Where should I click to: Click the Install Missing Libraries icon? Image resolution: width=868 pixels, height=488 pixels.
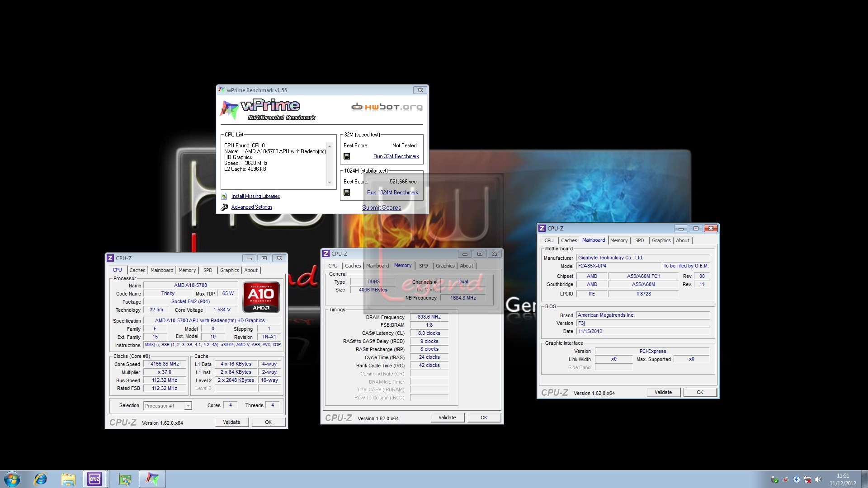pyautogui.click(x=224, y=196)
